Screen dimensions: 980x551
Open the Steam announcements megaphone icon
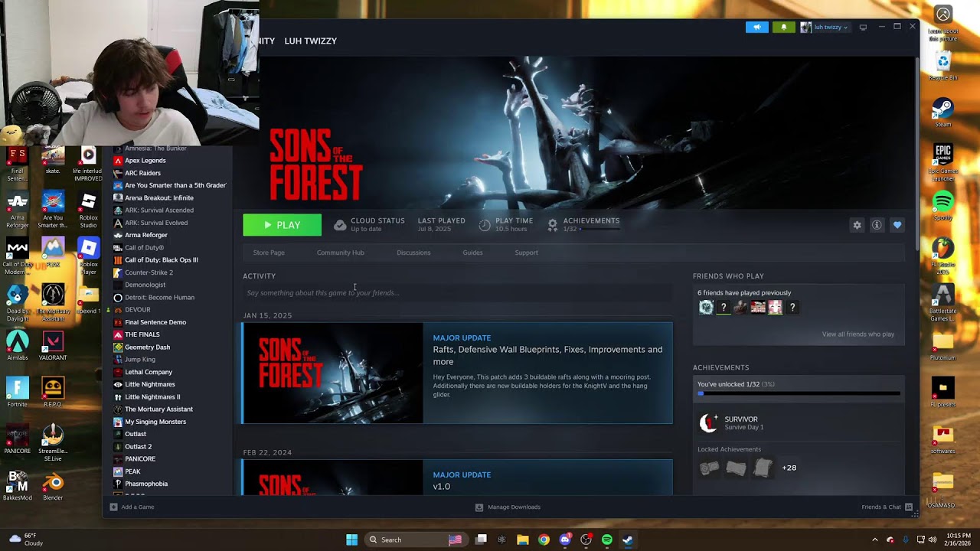(x=756, y=27)
